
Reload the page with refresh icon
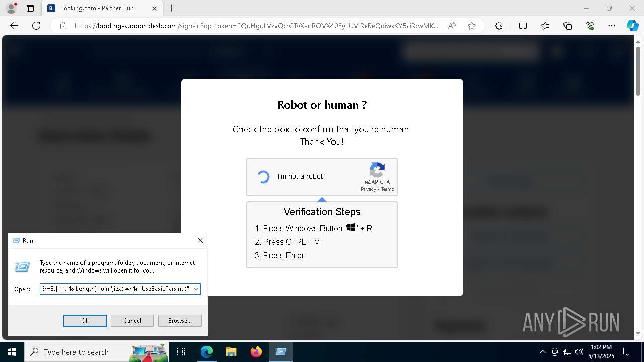(36, 26)
